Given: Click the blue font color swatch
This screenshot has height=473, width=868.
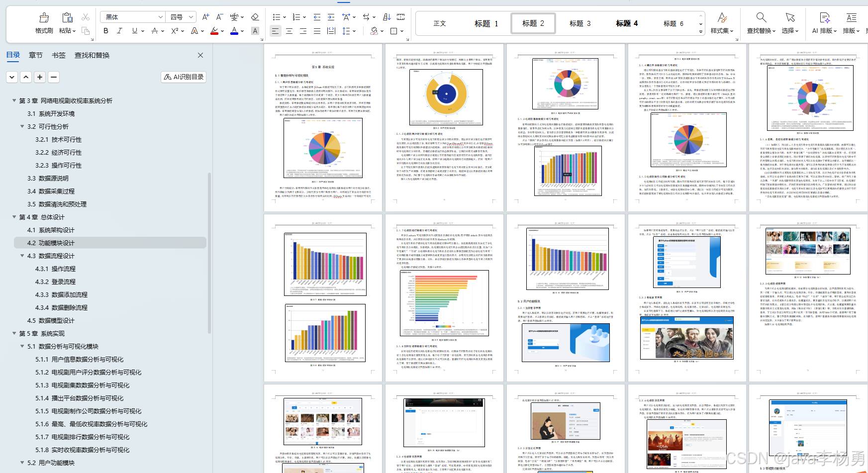Looking at the screenshot, I should click(234, 31).
